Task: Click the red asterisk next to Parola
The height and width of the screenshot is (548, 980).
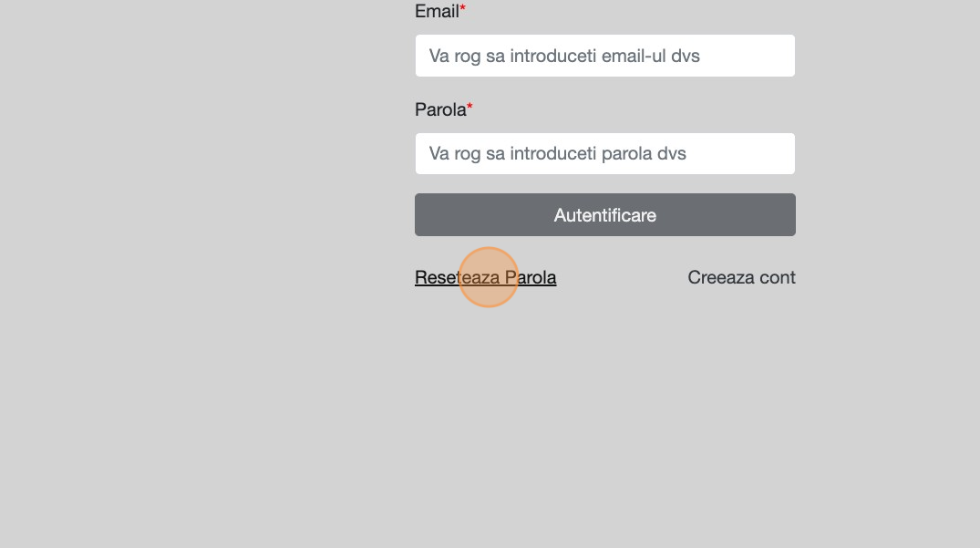Action: (x=469, y=109)
